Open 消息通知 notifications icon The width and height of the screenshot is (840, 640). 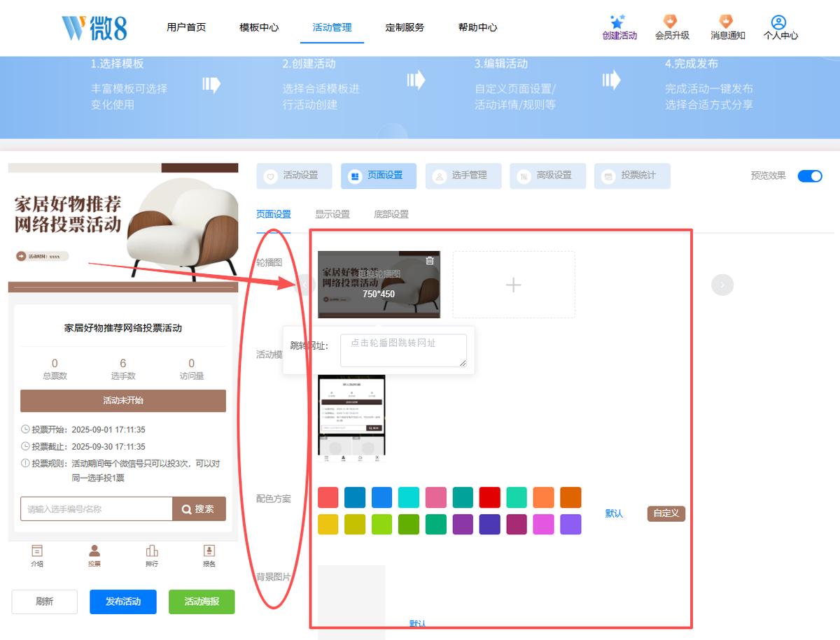726,22
